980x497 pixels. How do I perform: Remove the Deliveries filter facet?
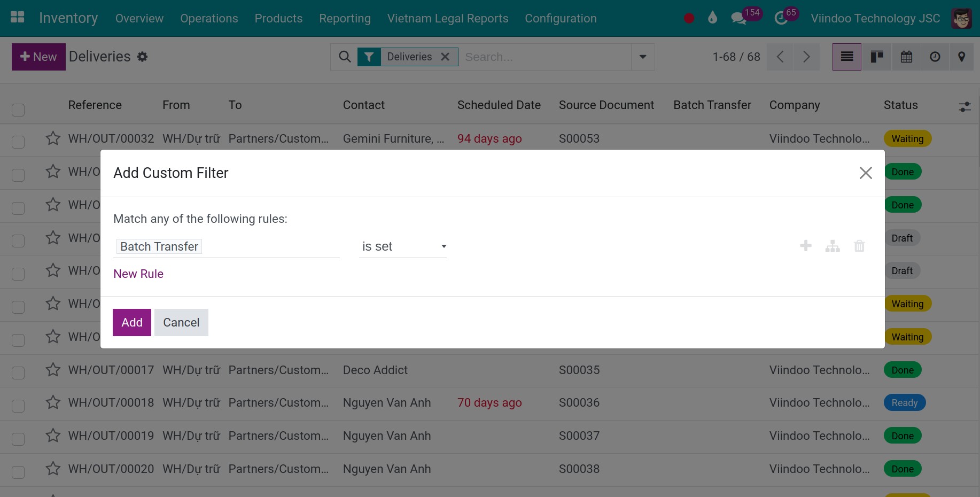pos(445,57)
